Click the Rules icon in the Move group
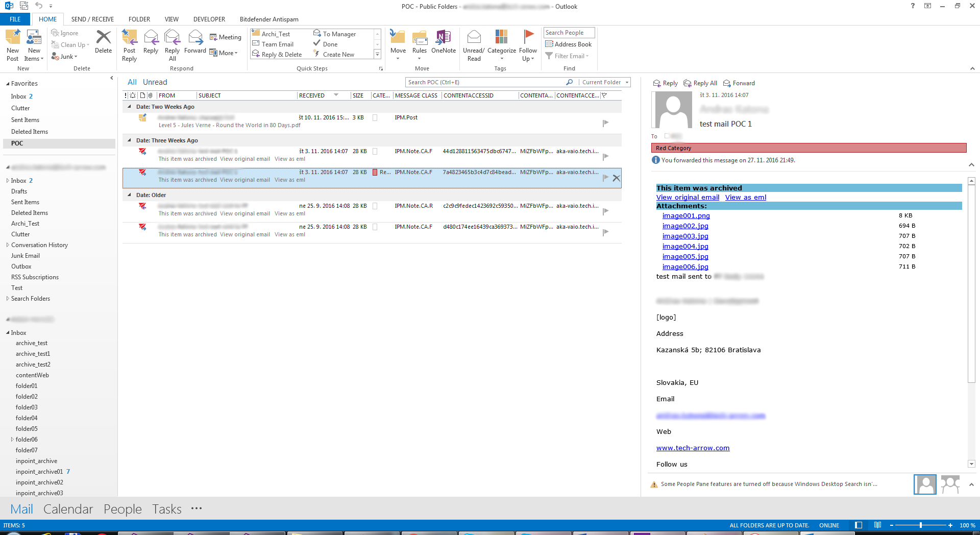 [x=419, y=38]
